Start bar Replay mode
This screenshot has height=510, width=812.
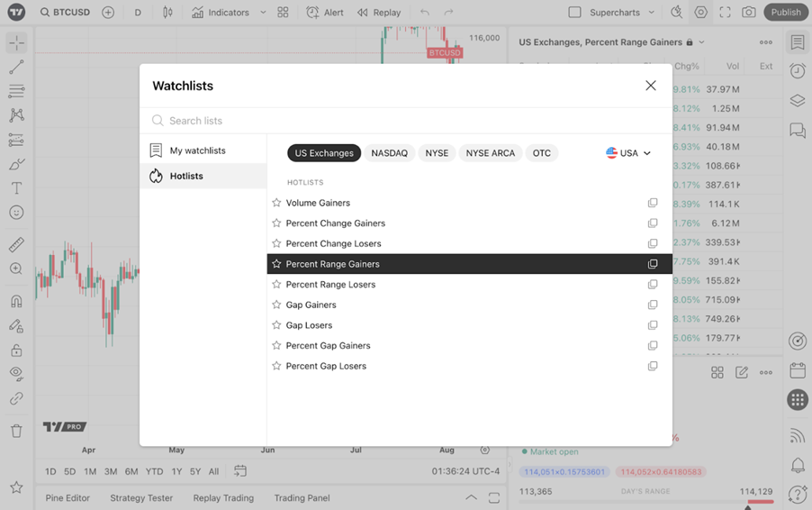point(379,13)
